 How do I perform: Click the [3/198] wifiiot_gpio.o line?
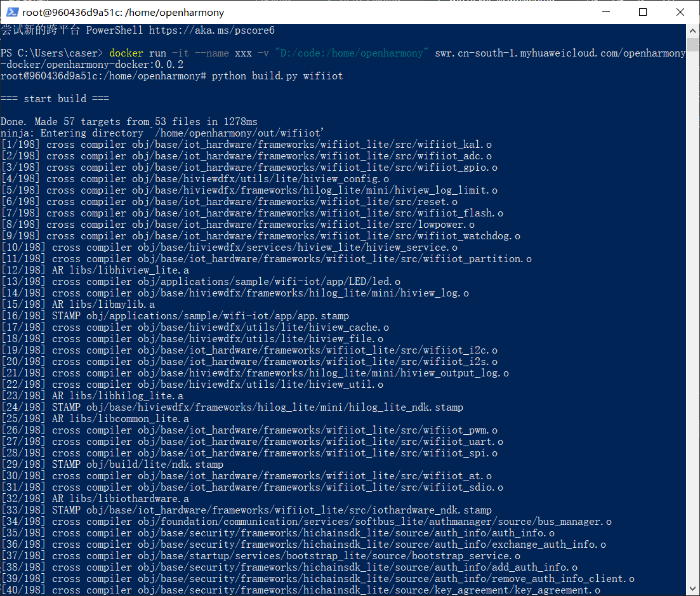point(249,168)
